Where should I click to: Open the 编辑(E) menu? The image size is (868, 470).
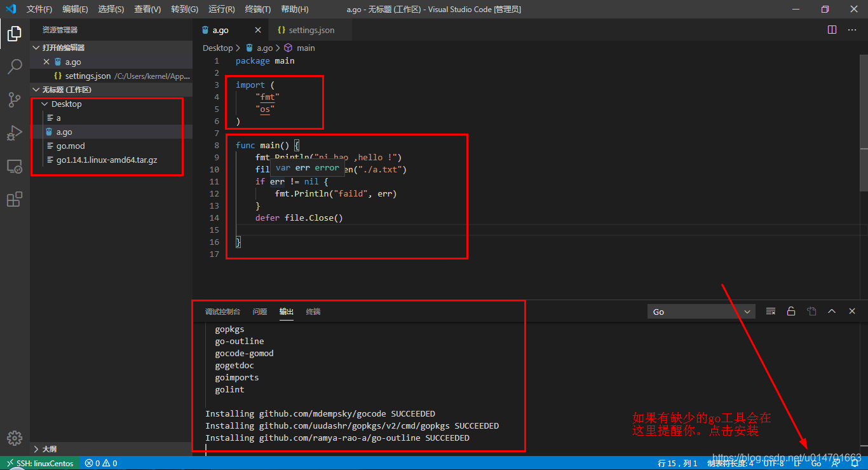(75, 9)
